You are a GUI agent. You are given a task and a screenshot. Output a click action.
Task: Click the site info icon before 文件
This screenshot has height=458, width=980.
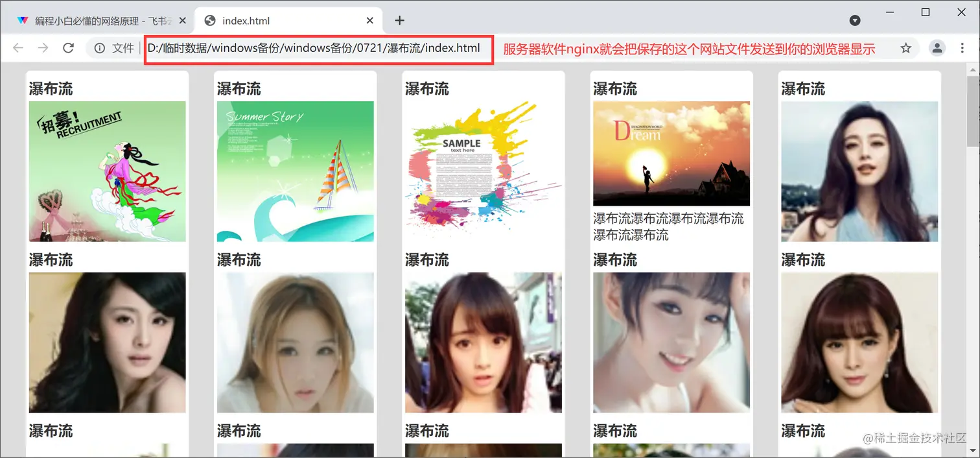(100, 48)
